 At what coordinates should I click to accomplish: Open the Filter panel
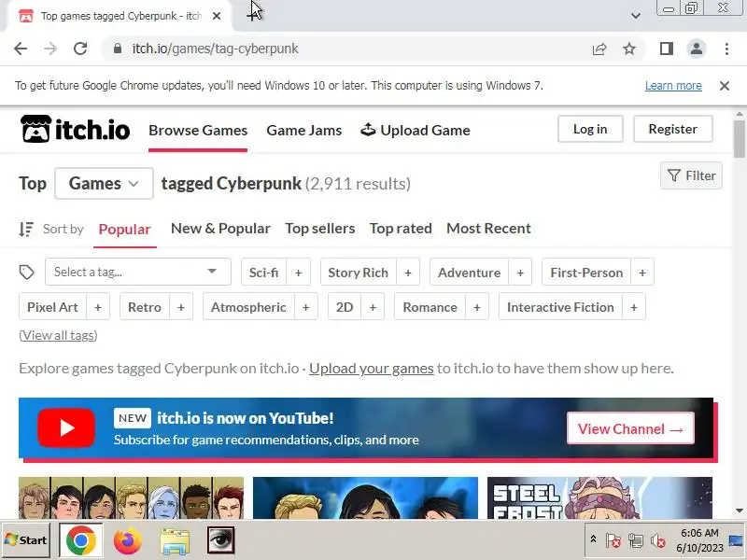click(691, 175)
